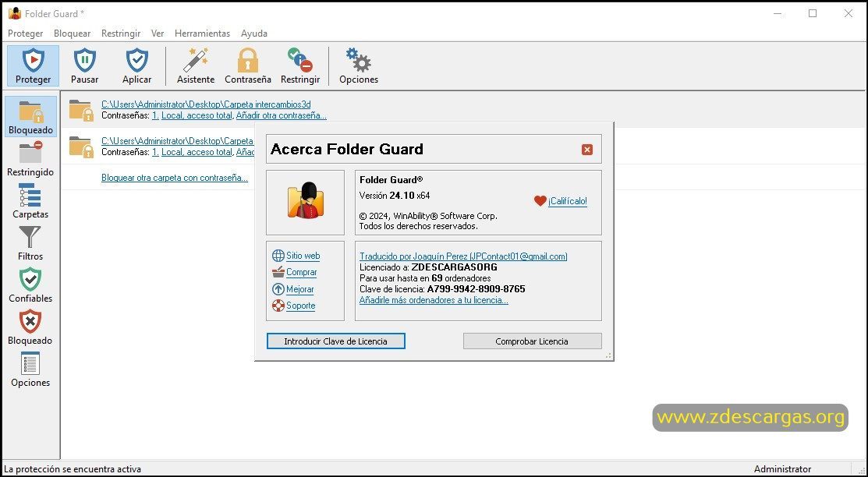This screenshot has width=868, height=477.
Task: Open the Restringir menu in the menu bar
Action: [x=121, y=34]
